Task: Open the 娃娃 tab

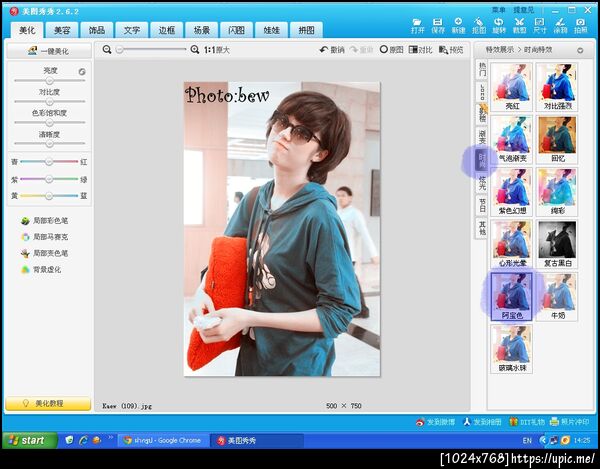Action: [271, 30]
